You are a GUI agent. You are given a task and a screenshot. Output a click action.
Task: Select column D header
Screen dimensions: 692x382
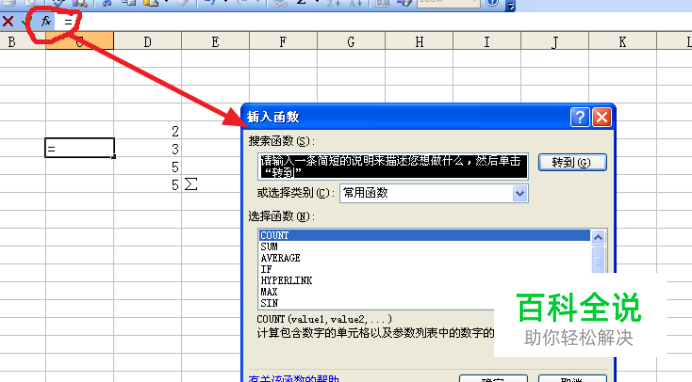pyautogui.click(x=147, y=42)
